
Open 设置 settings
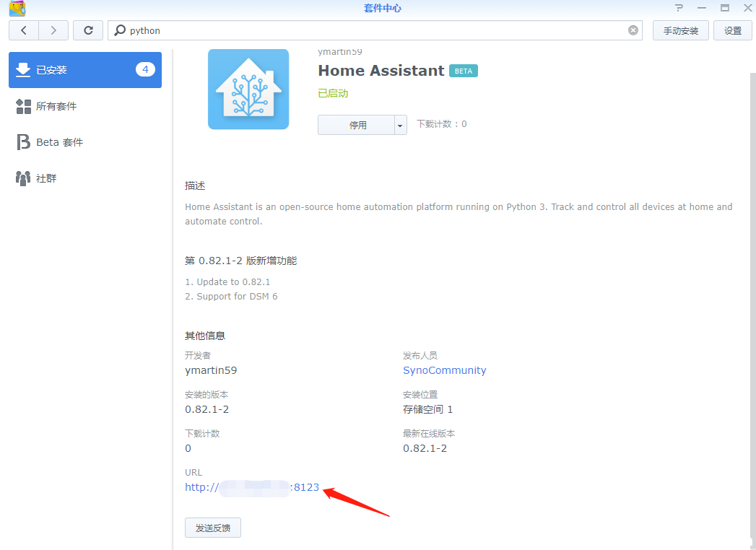pos(732,30)
